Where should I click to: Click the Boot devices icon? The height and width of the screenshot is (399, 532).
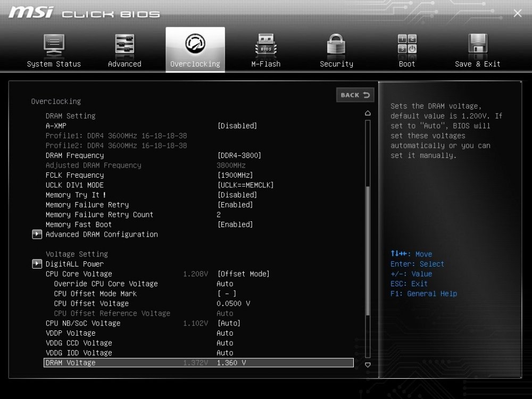(x=406, y=45)
